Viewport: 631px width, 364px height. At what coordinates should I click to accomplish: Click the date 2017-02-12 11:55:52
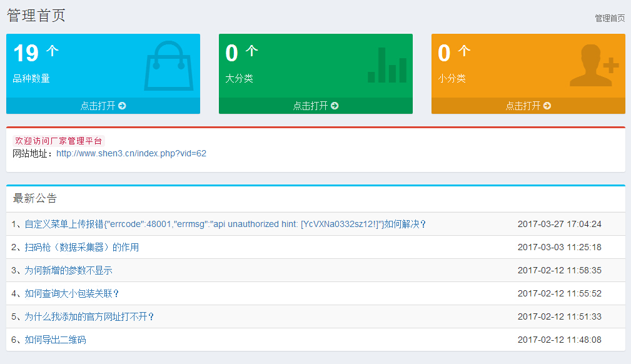coord(559,293)
